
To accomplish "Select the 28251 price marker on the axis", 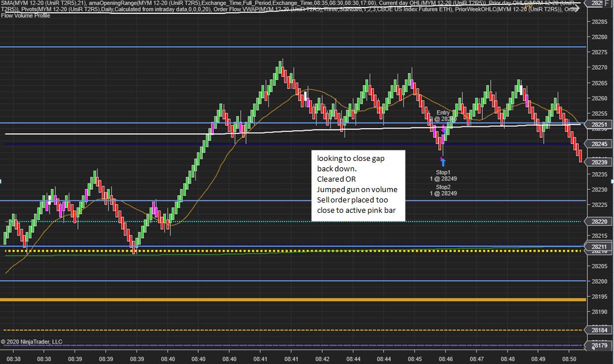I will [599, 125].
